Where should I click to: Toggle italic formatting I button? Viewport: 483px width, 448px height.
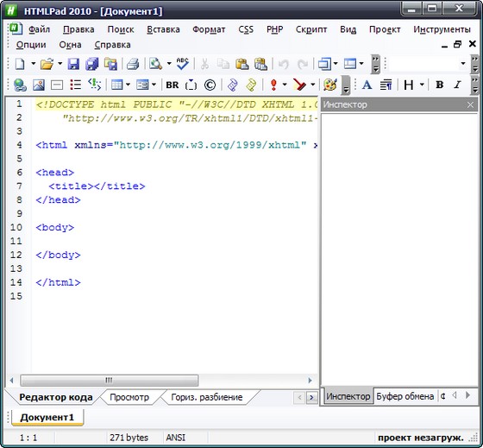(x=457, y=85)
